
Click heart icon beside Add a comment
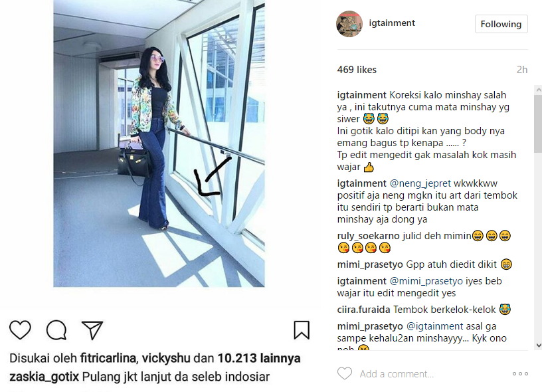click(x=345, y=373)
